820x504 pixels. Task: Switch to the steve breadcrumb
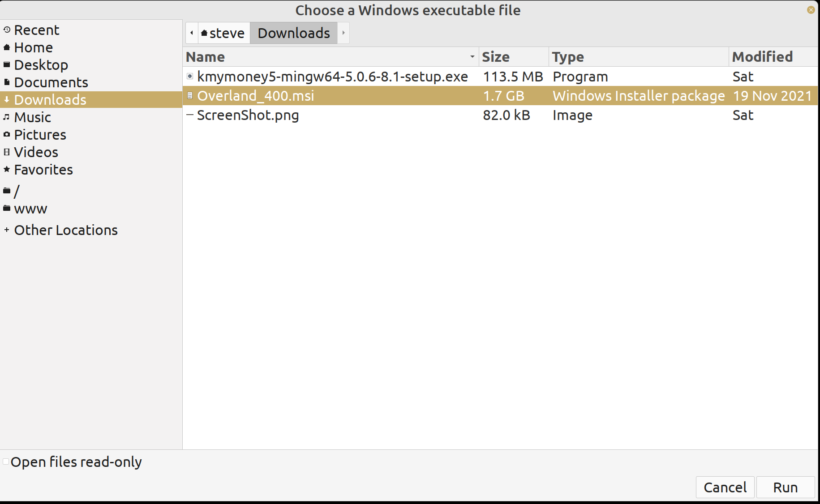224,33
